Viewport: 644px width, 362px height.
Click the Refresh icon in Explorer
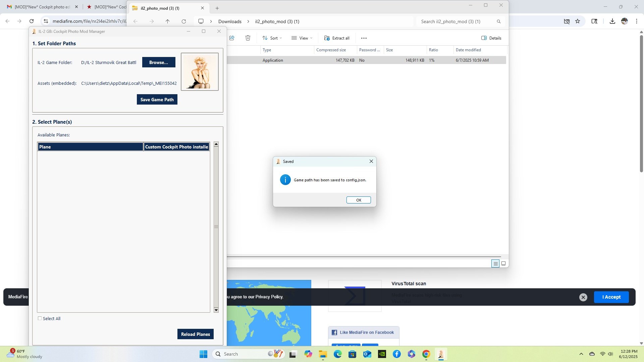[x=184, y=21]
